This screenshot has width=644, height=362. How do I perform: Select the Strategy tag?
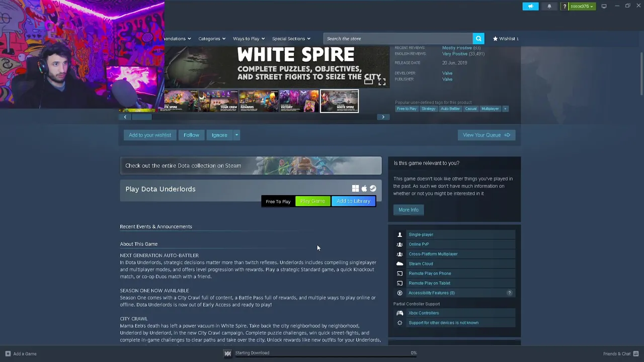pyautogui.click(x=429, y=109)
